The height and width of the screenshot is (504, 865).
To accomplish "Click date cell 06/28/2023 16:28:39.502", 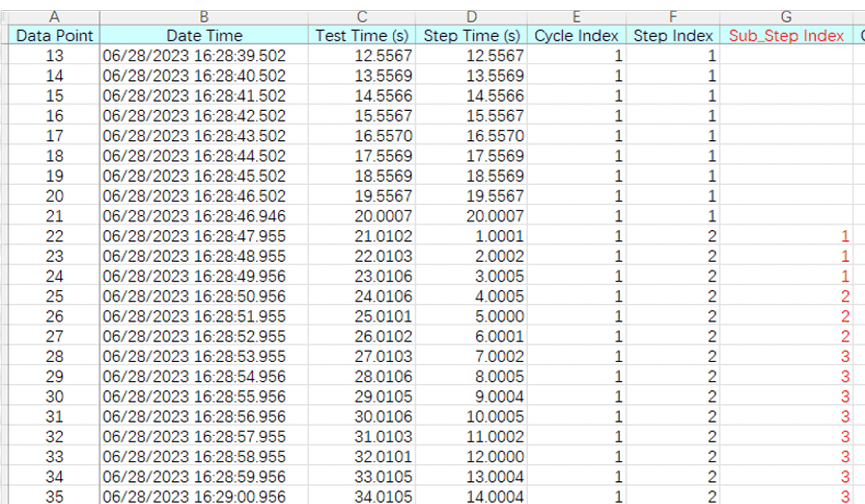I will coord(194,56).
